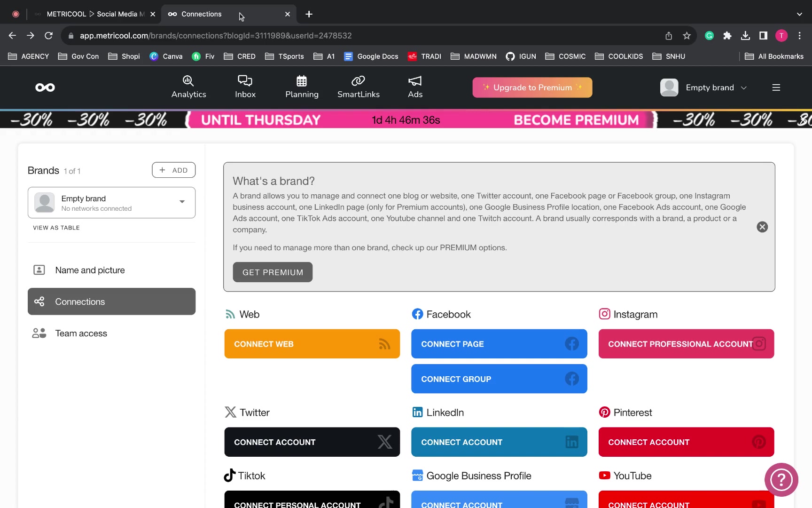The height and width of the screenshot is (508, 812).
Task: Open the All Bookmarks folder
Action: pyautogui.click(x=774, y=56)
